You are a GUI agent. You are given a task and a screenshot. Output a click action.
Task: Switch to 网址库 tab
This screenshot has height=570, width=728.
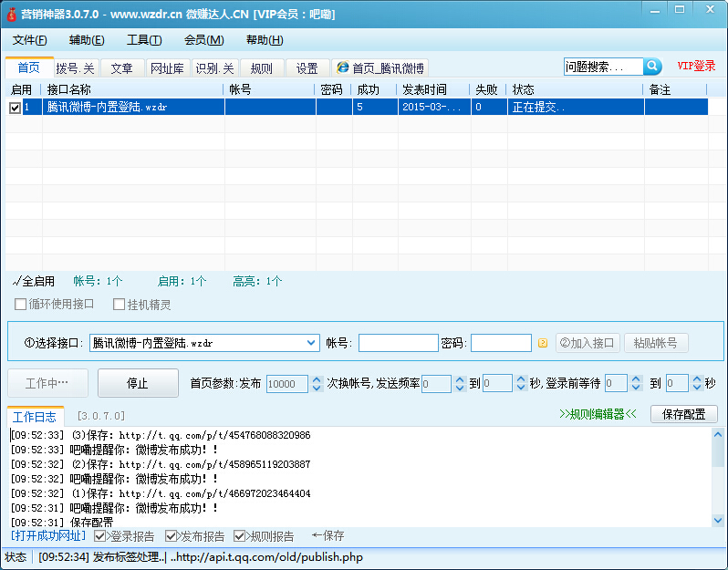click(167, 68)
